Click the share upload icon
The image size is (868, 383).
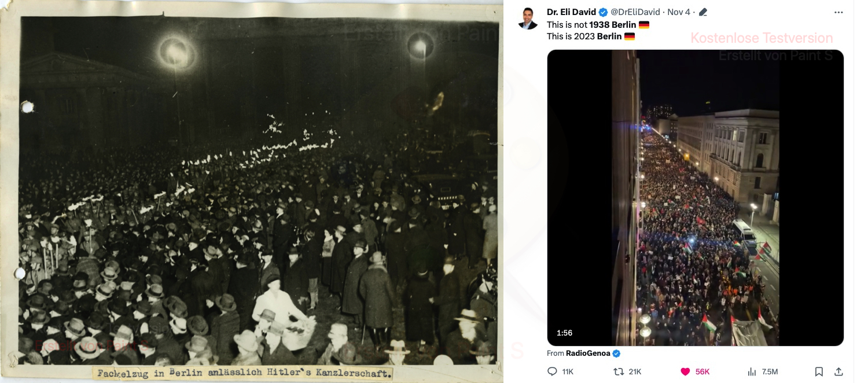click(838, 371)
